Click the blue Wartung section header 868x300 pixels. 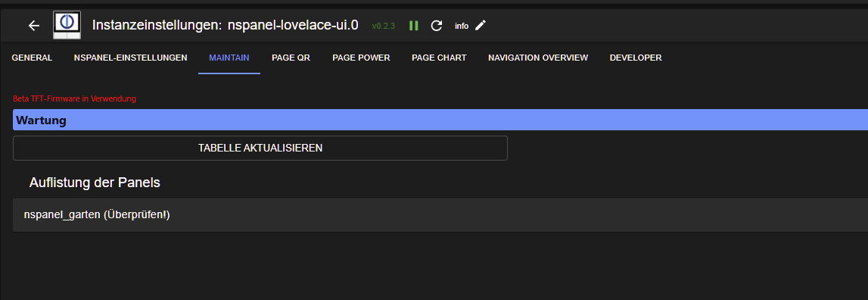click(440, 120)
